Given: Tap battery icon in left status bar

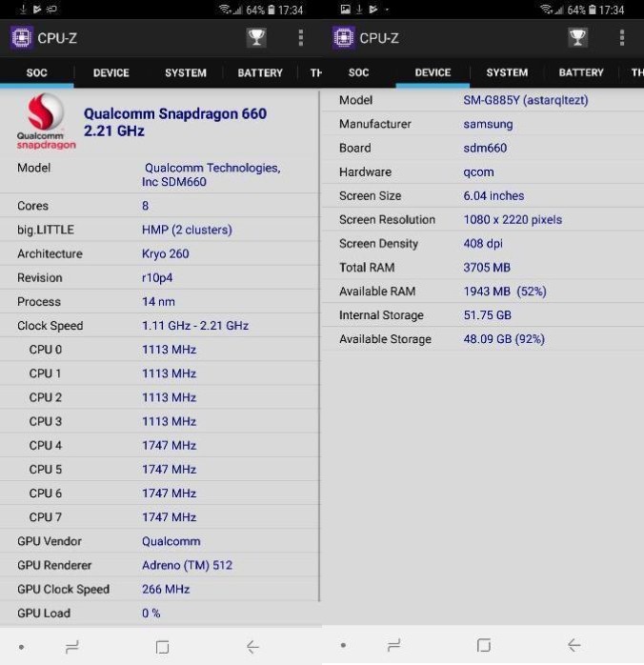Looking at the screenshot, I should pos(272,10).
